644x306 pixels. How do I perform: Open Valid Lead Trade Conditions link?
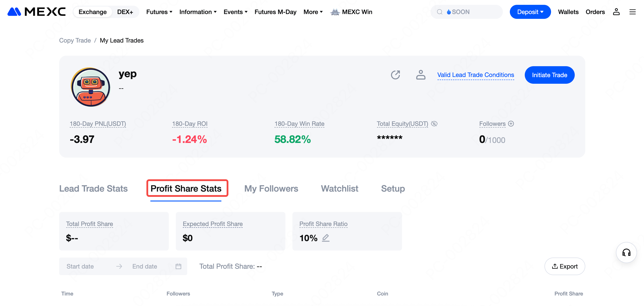[475, 75]
